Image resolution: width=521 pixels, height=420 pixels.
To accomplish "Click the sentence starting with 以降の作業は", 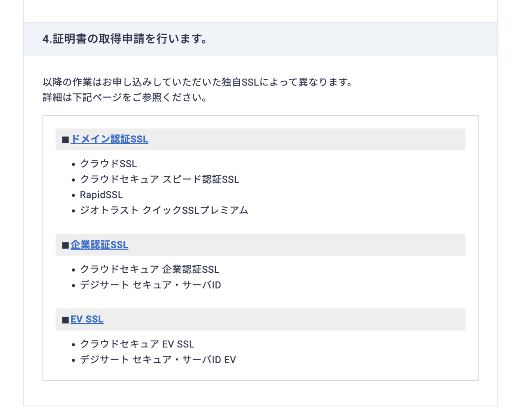I will tap(198, 82).
